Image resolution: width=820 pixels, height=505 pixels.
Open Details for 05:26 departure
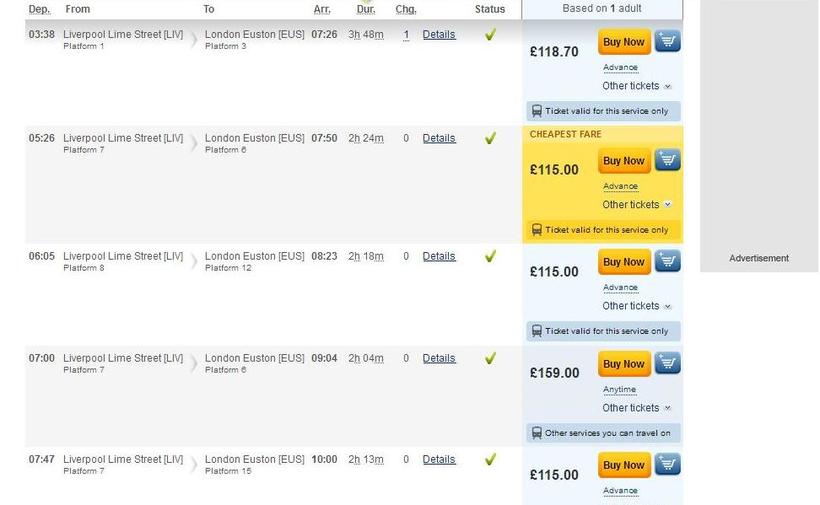tap(439, 138)
